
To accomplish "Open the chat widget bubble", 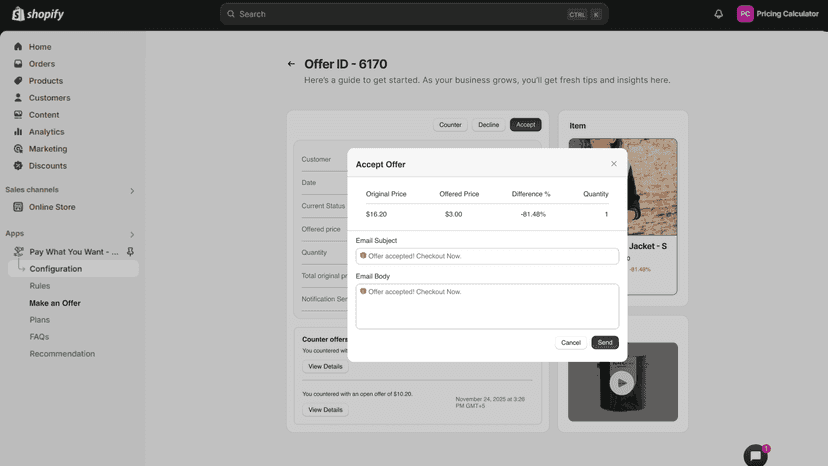I will point(756,455).
